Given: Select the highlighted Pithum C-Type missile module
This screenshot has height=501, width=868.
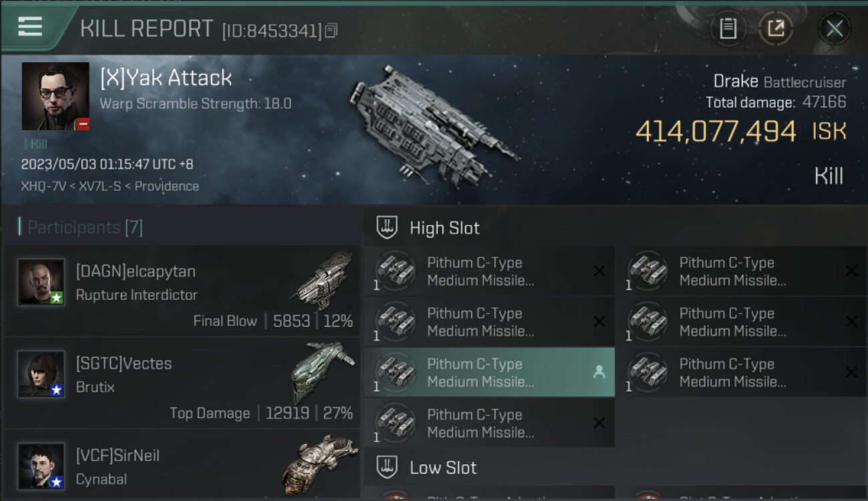Looking at the screenshot, I should (x=489, y=373).
